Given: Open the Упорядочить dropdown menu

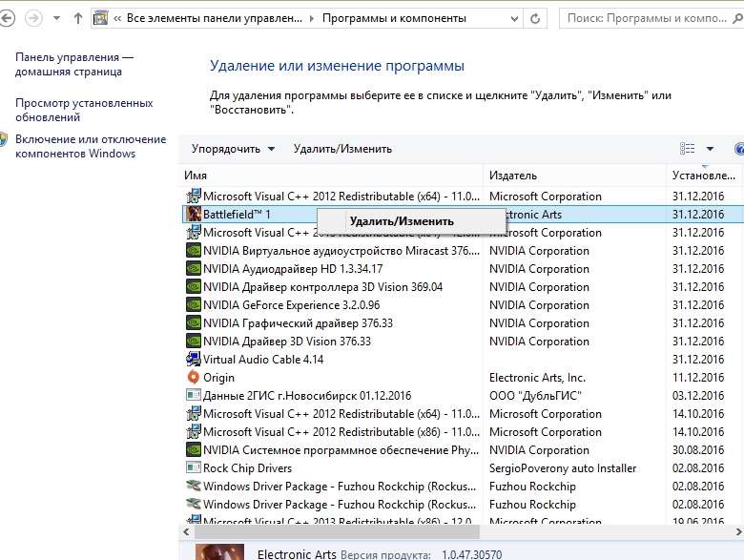Looking at the screenshot, I should (x=233, y=149).
